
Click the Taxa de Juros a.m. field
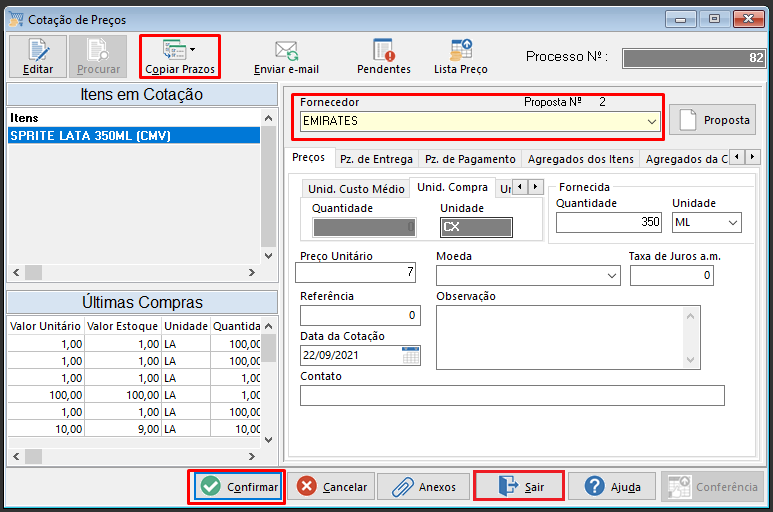coord(671,275)
